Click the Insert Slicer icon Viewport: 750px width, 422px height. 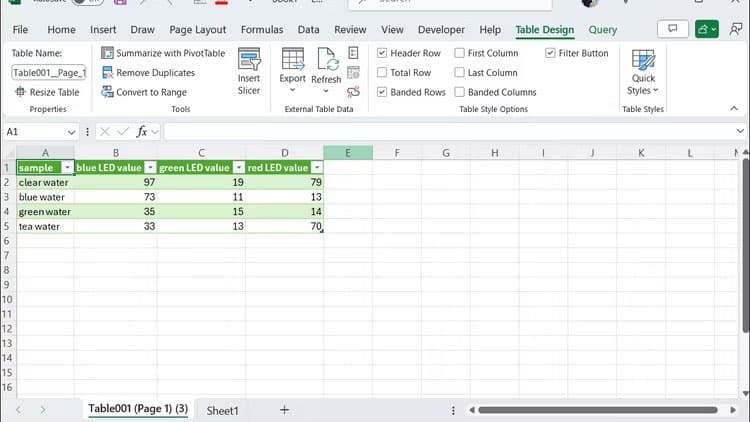[249, 60]
